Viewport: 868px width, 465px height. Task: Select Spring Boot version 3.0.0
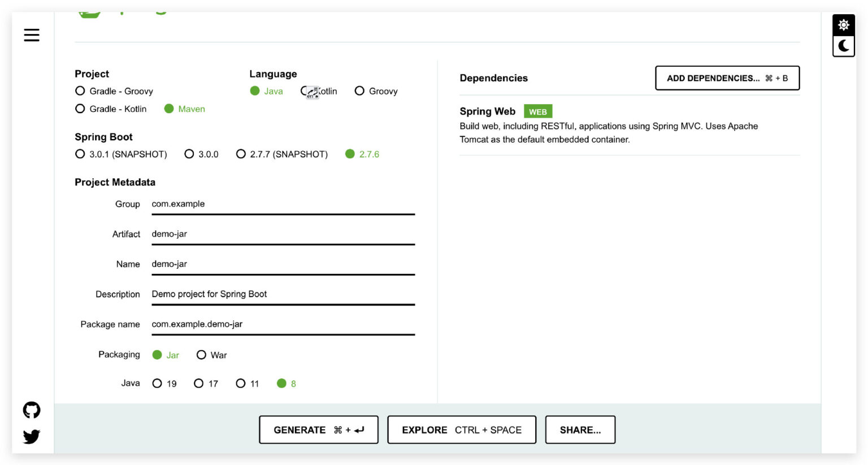[189, 153]
